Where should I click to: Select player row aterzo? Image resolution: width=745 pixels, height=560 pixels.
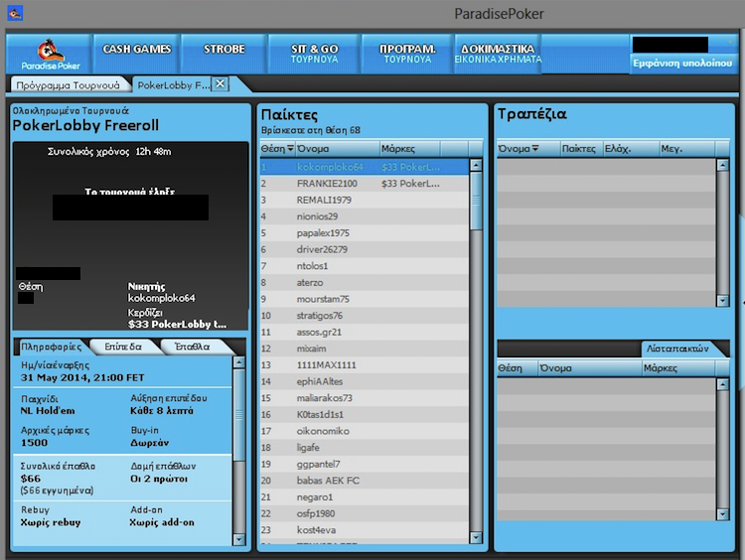click(364, 283)
